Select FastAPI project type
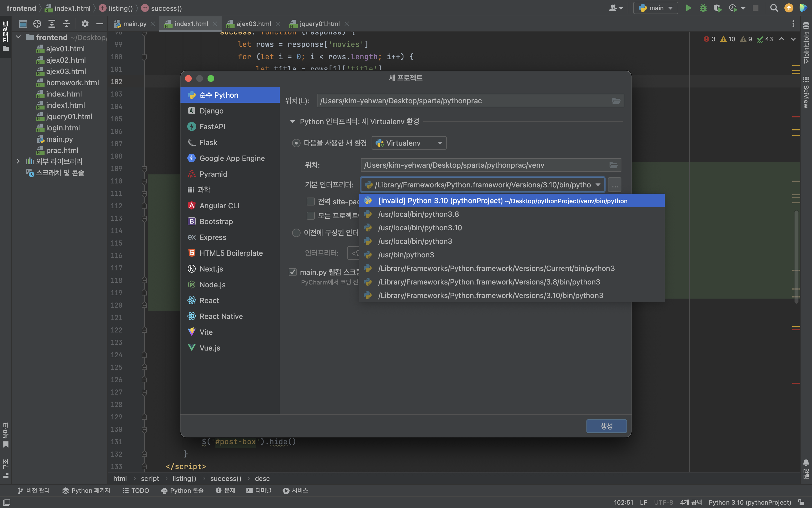 tap(230, 127)
